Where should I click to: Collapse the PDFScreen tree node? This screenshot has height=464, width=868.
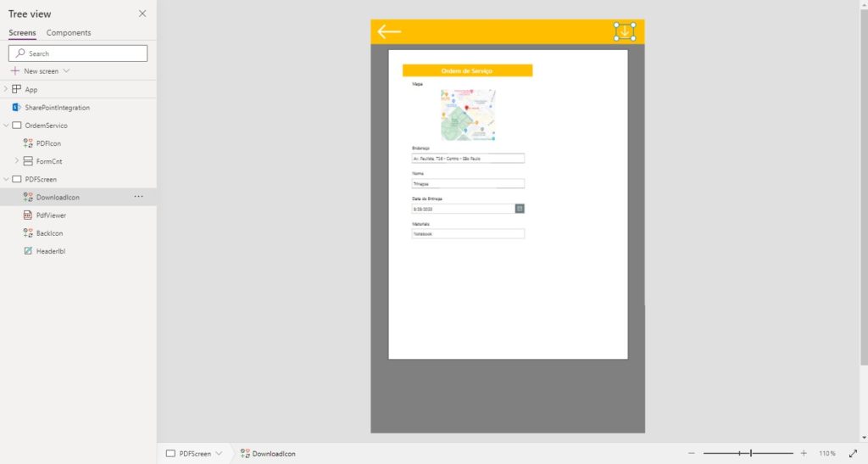click(6, 179)
